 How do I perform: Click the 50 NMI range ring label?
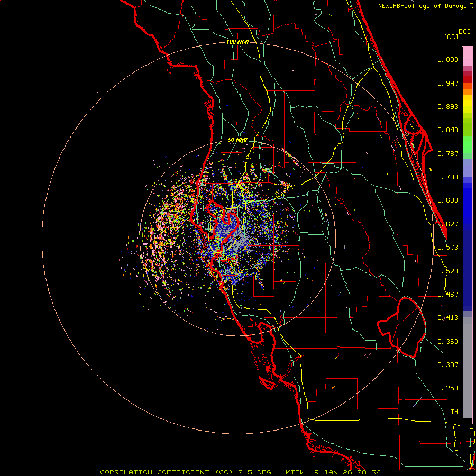click(x=237, y=140)
